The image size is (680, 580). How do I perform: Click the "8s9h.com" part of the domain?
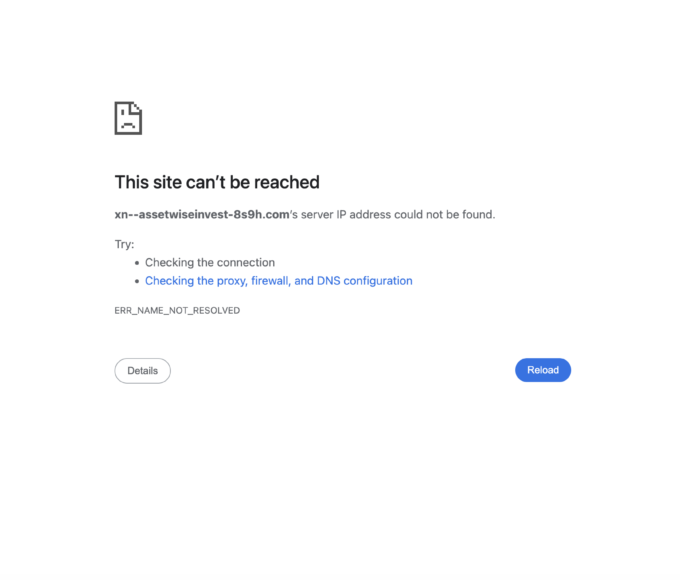pos(261,214)
